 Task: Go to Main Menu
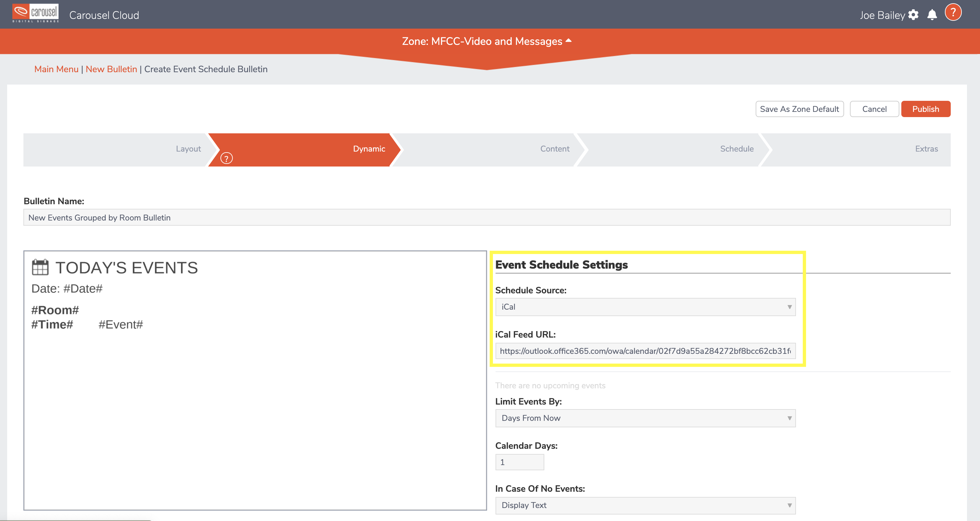56,69
